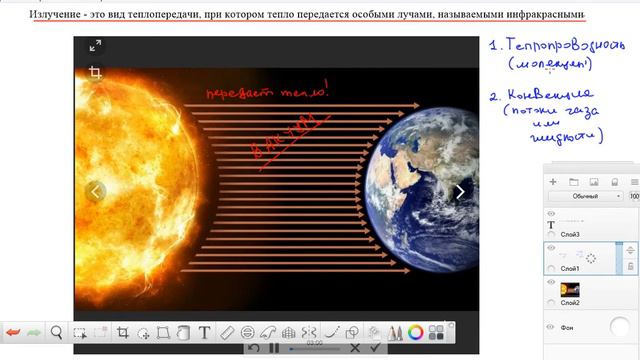640x360 pixels.
Task: Add a new layer with plus icon
Action: pos(553,182)
